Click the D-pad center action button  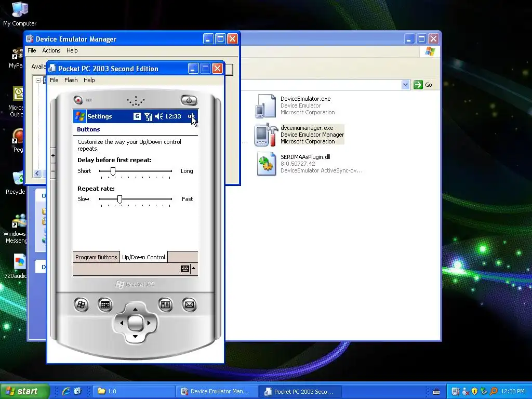(136, 323)
